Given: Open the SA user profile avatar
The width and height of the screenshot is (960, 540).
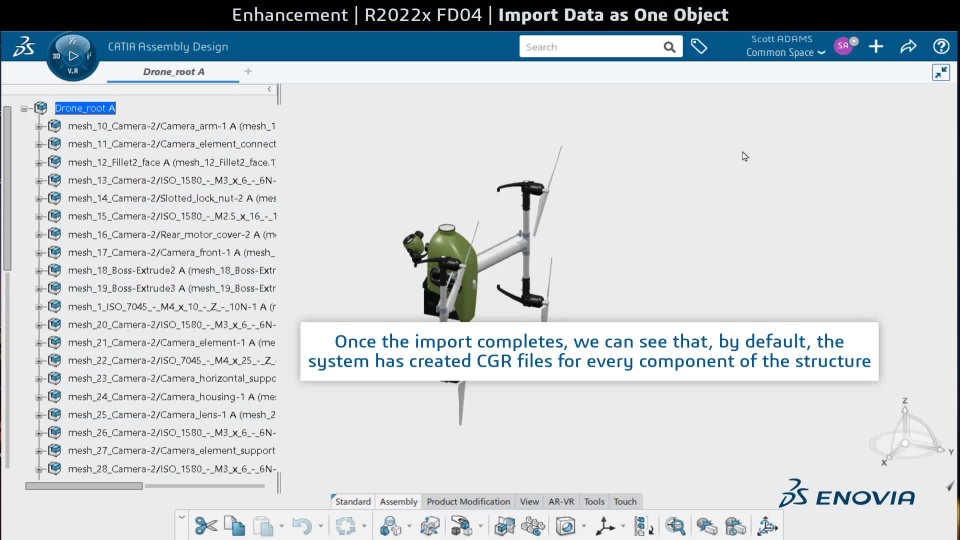Looking at the screenshot, I should [844, 46].
